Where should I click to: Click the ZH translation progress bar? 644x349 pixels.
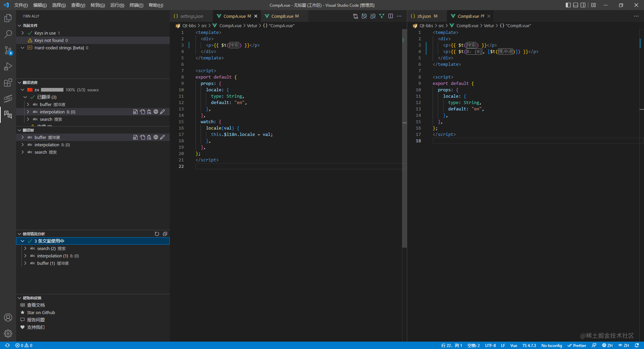53,90
